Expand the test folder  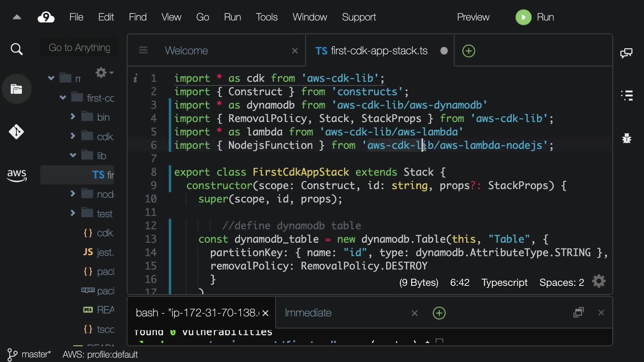coord(73,213)
